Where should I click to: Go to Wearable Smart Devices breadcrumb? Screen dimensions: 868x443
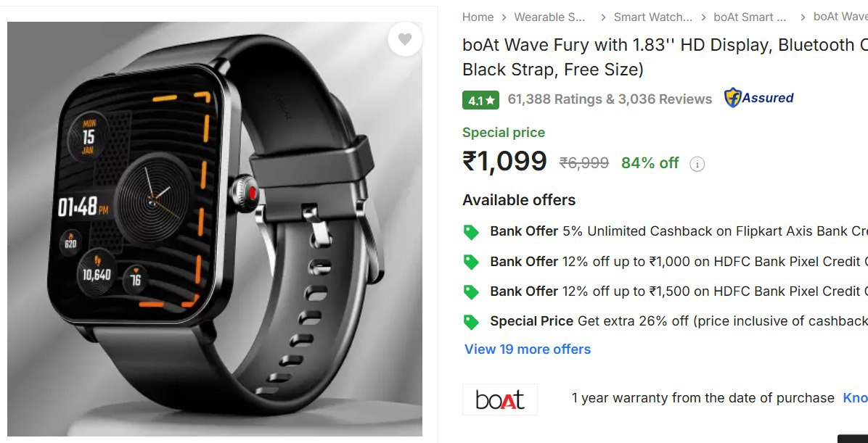[x=549, y=17]
